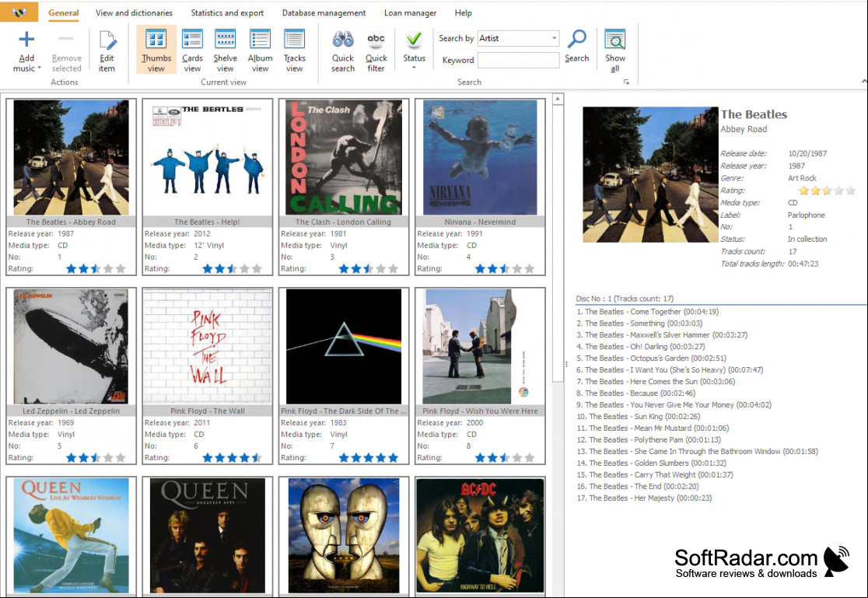Select track Sun King

click(639, 416)
